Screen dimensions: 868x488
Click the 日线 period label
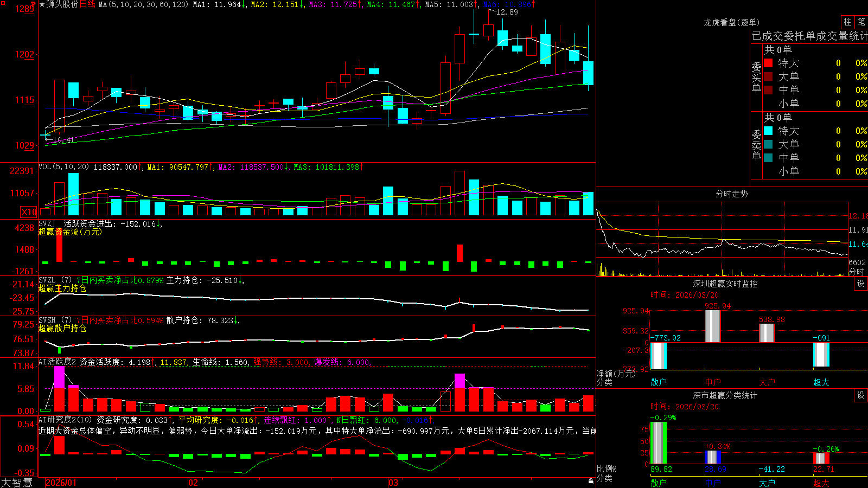tap(87, 4)
